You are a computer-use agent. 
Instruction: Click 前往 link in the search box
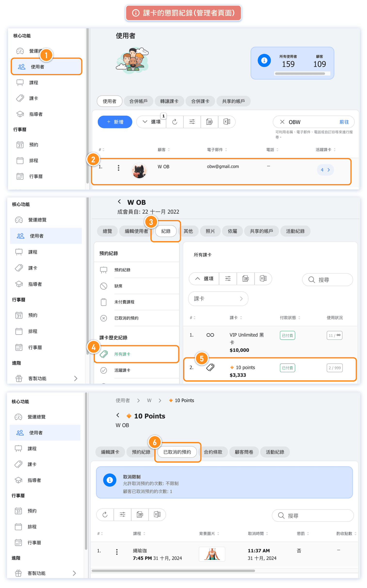(x=344, y=122)
